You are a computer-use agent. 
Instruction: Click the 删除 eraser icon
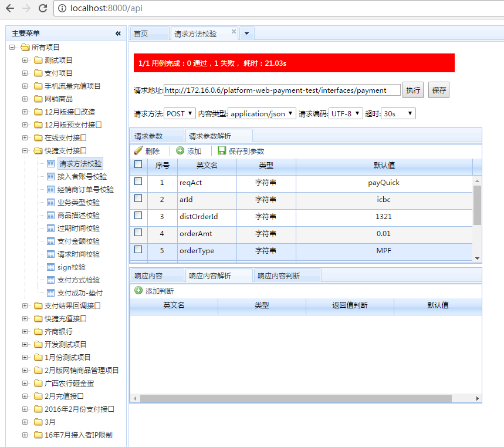pyautogui.click(x=138, y=150)
